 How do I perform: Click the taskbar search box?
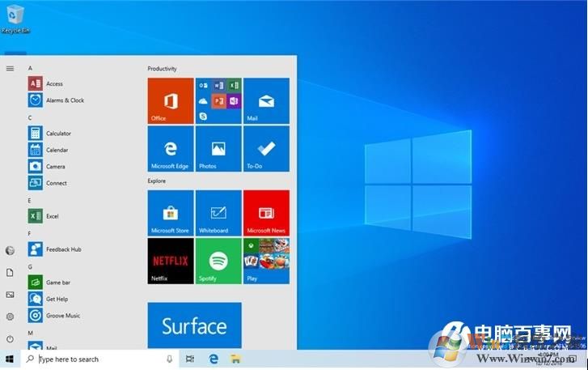100,359
